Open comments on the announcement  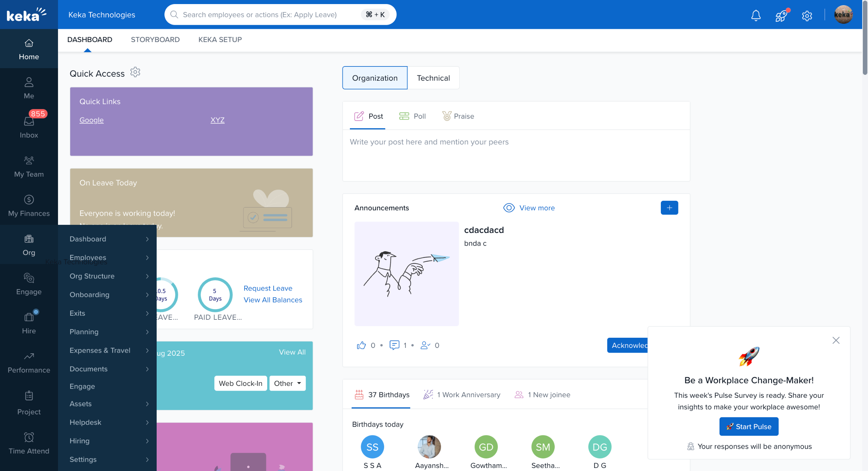pos(394,345)
